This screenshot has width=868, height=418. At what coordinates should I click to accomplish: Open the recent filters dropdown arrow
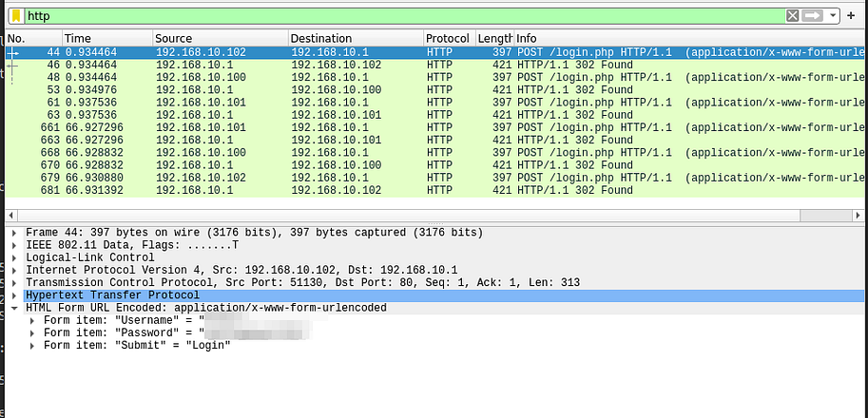pyautogui.click(x=834, y=16)
